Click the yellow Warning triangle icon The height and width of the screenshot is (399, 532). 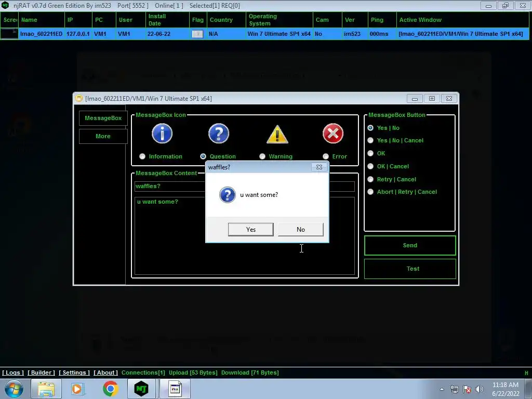[277, 134]
